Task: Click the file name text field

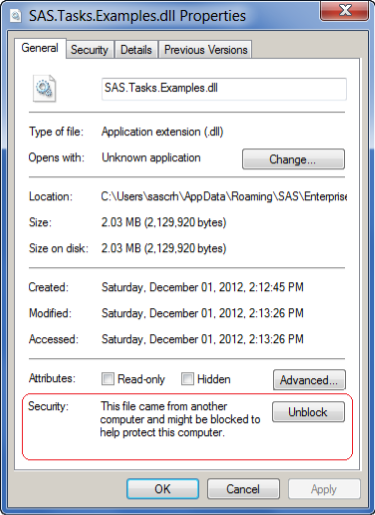Action: (x=224, y=89)
